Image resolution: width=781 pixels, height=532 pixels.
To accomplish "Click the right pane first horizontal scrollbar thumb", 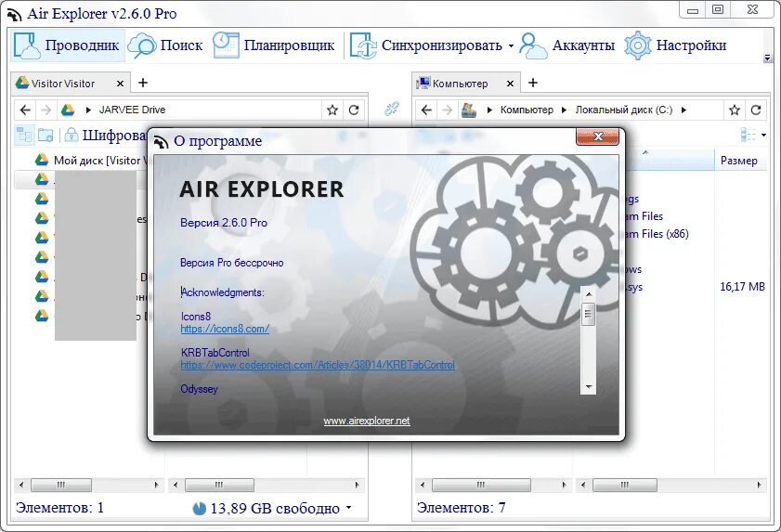I will (481, 485).
